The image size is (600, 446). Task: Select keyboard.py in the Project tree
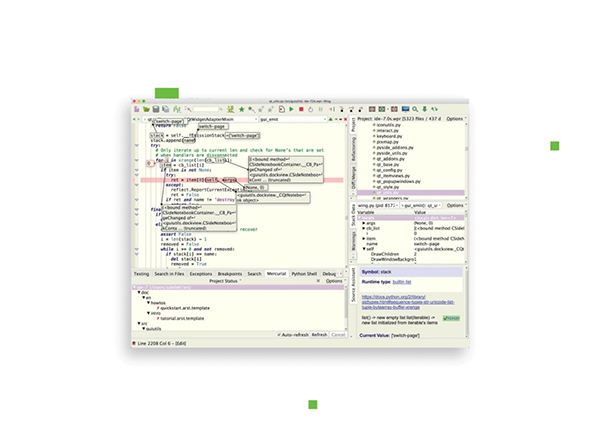tap(389, 136)
